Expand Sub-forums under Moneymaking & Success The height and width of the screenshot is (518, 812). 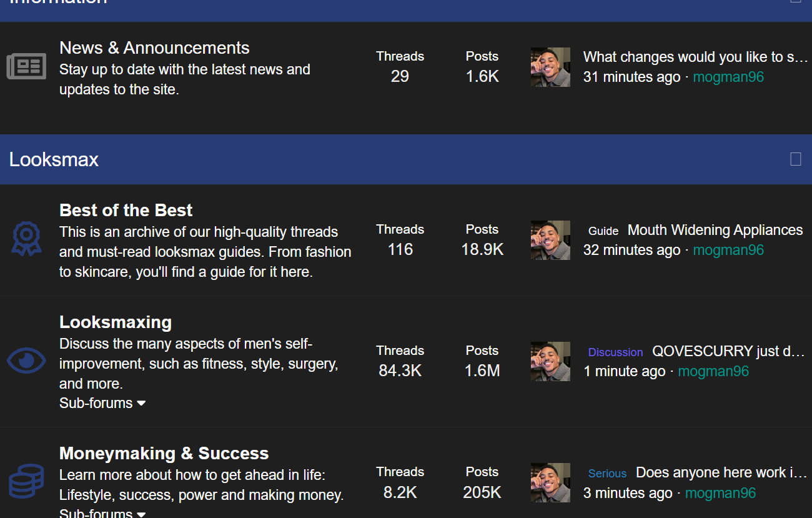click(102, 513)
